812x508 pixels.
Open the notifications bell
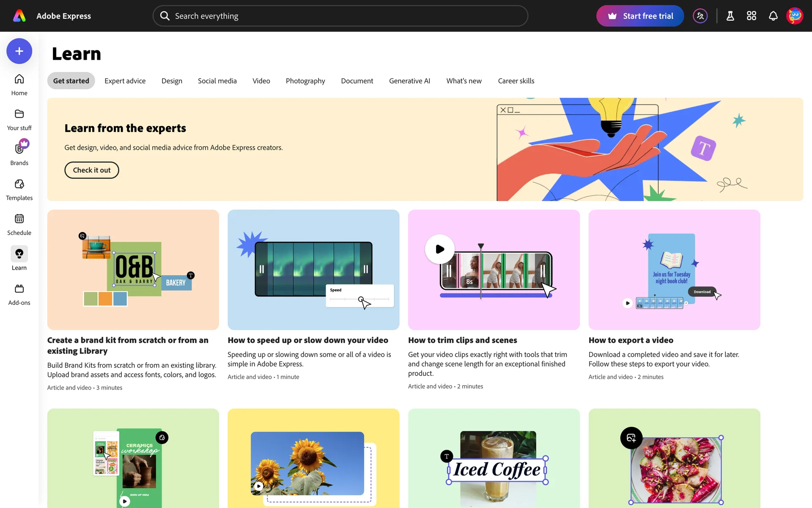point(773,16)
